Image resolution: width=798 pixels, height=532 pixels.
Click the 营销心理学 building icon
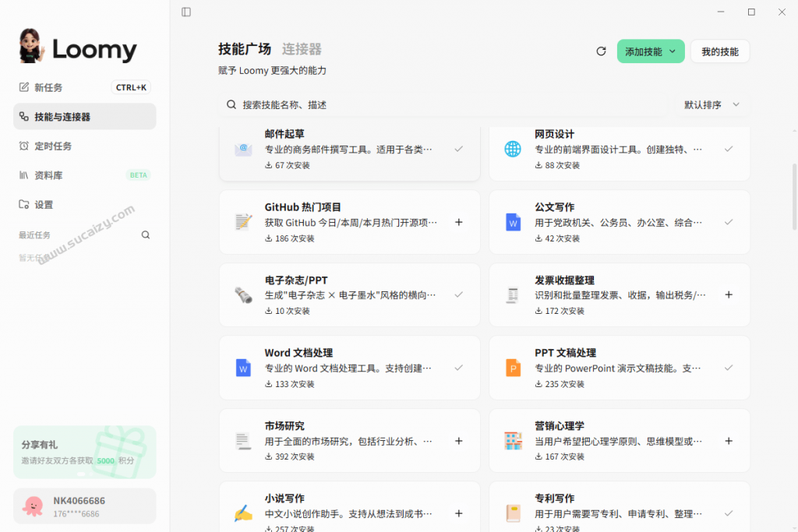point(513,441)
